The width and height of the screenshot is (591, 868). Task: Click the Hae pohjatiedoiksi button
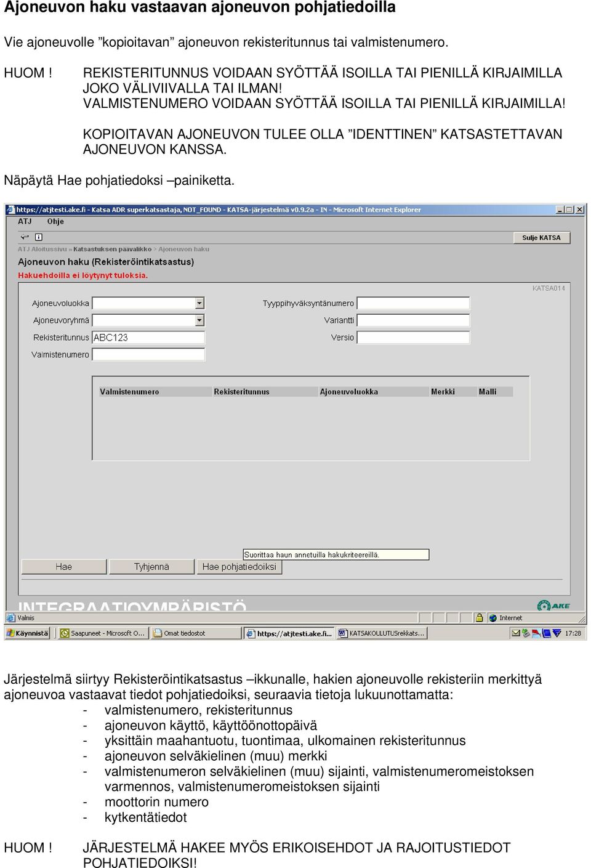[x=239, y=567]
